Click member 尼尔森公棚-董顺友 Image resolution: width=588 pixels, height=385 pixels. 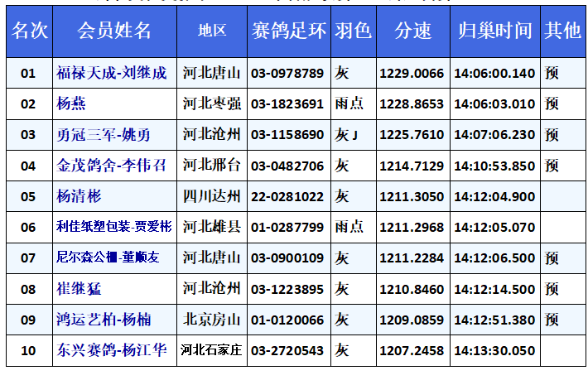tap(107, 257)
